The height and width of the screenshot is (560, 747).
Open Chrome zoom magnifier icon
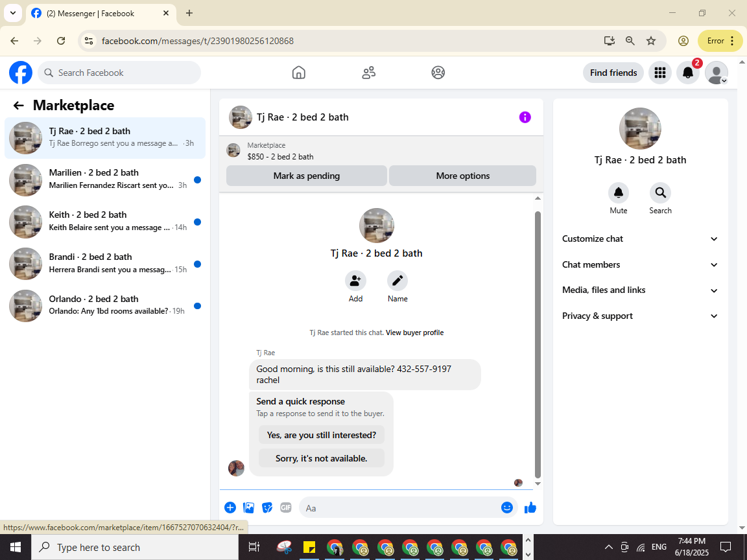(x=630, y=41)
